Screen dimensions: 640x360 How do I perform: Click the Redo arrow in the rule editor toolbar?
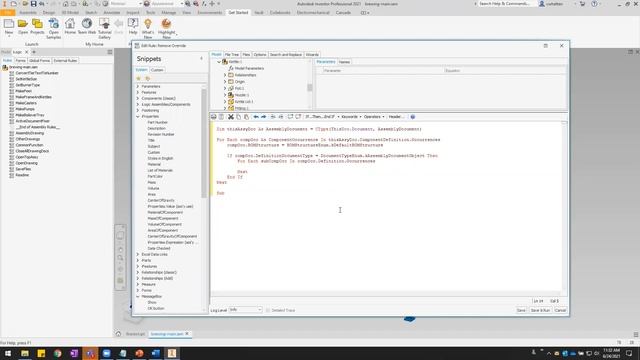tap(264, 117)
